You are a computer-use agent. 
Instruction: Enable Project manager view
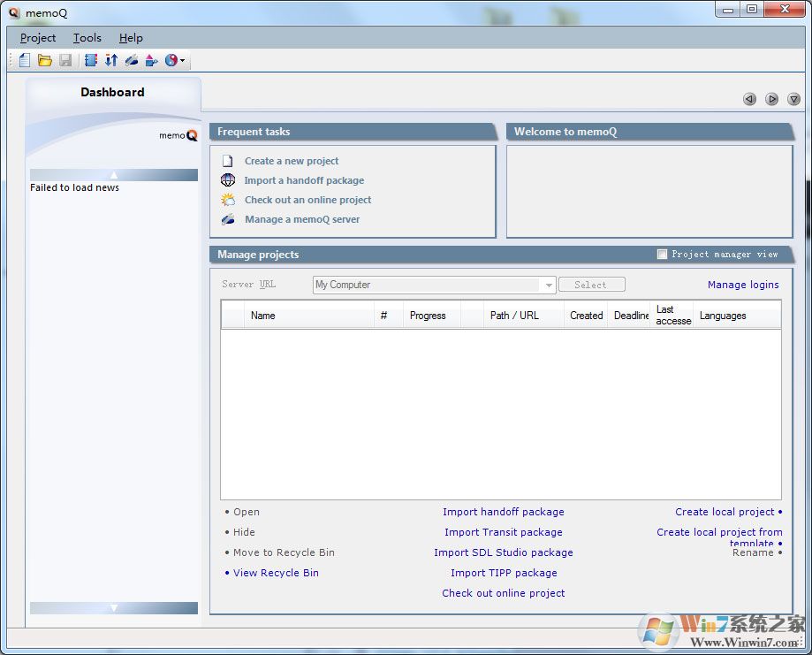pos(661,255)
